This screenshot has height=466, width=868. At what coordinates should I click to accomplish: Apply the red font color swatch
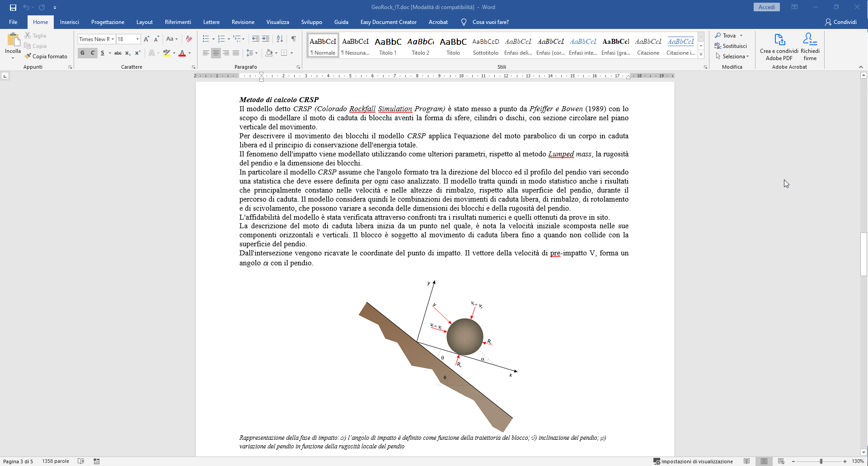point(182,53)
